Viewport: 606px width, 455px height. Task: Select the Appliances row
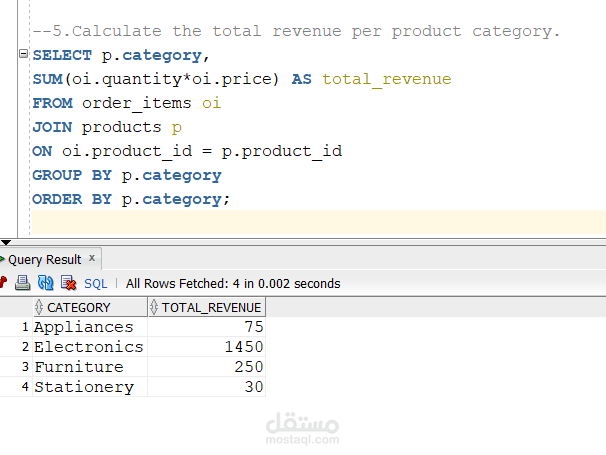83,327
